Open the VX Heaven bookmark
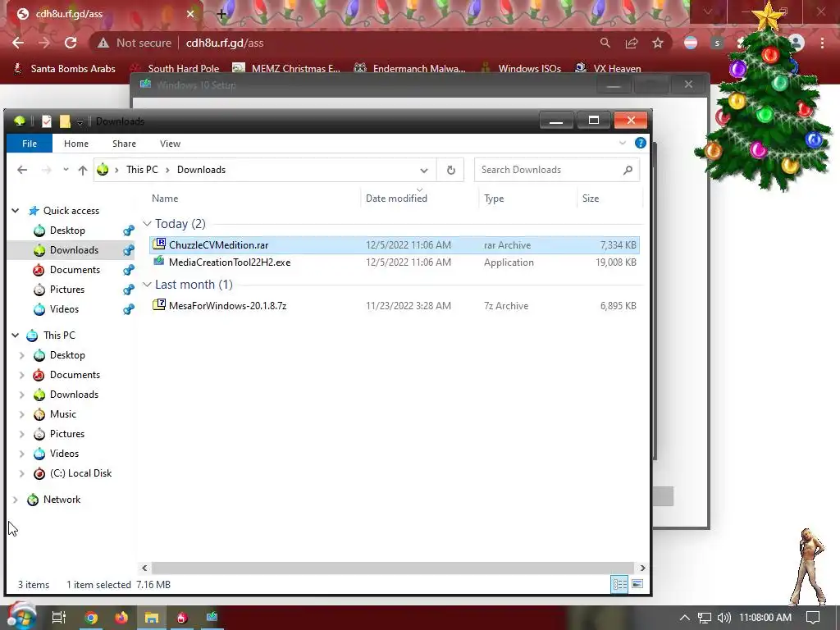 [x=608, y=69]
